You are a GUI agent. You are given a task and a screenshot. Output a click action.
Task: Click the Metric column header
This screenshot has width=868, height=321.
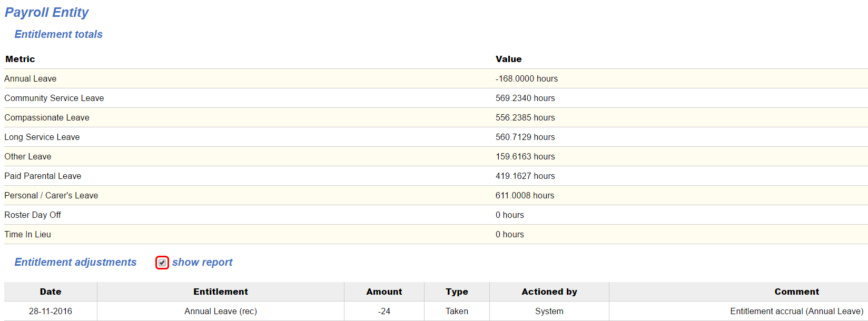21,59
